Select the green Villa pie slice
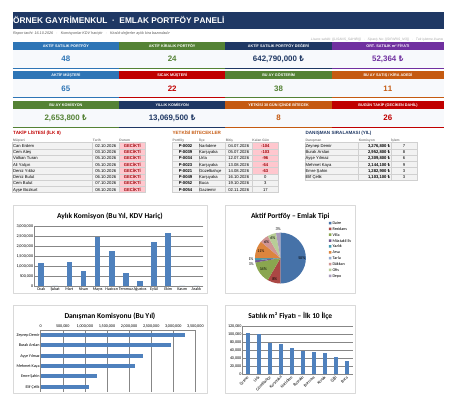456x406 pixels. coord(268,269)
